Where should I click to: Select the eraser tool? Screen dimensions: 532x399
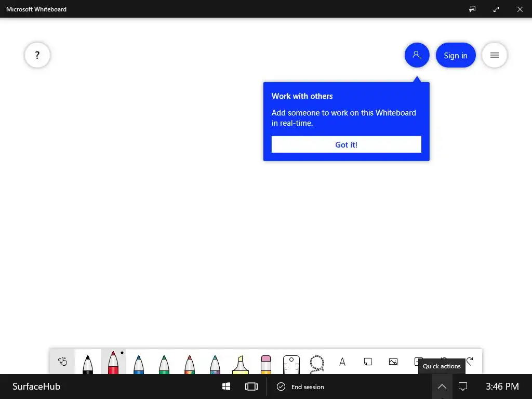click(266, 364)
